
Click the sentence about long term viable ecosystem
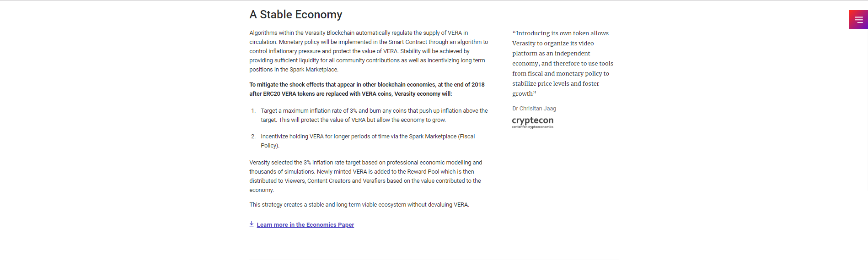359,205
